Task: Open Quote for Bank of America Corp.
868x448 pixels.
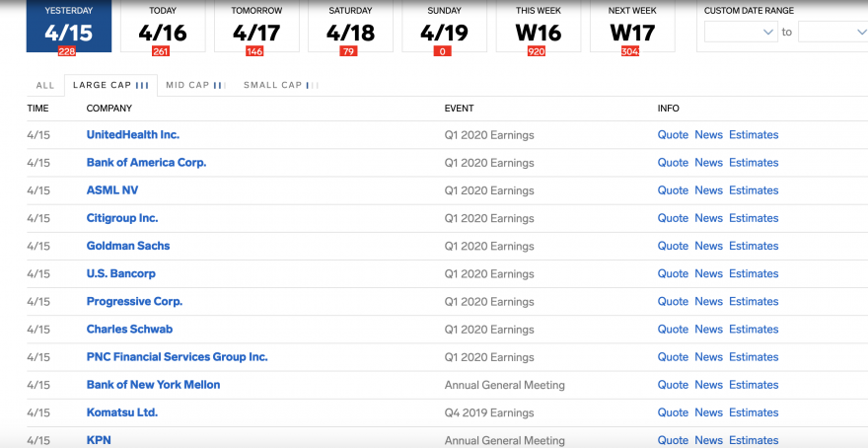Action: 673,163
